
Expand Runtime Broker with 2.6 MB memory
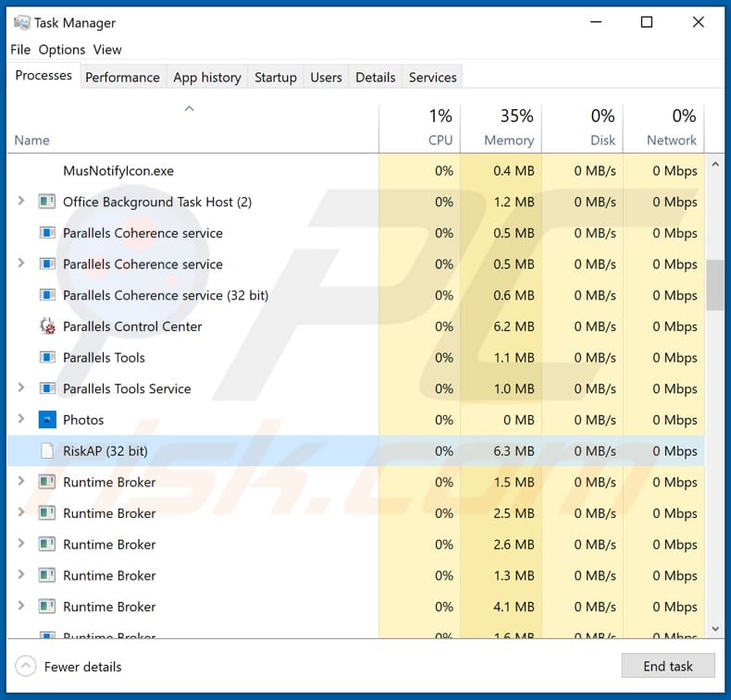click(x=21, y=543)
